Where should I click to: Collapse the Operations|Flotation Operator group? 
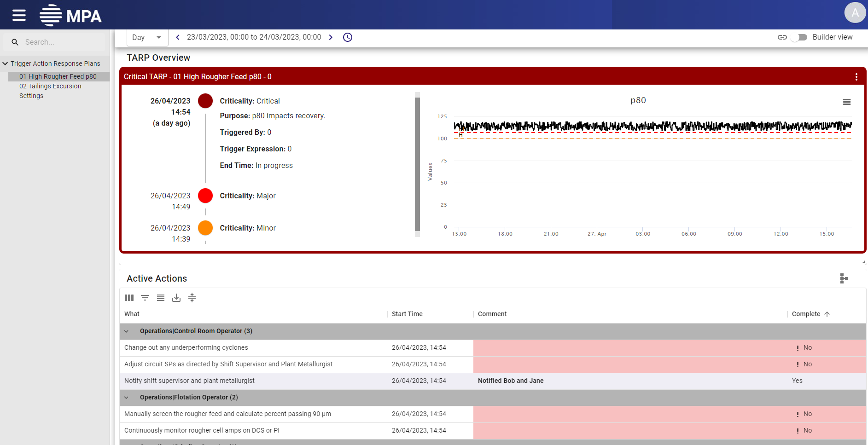(x=127, y=398)
